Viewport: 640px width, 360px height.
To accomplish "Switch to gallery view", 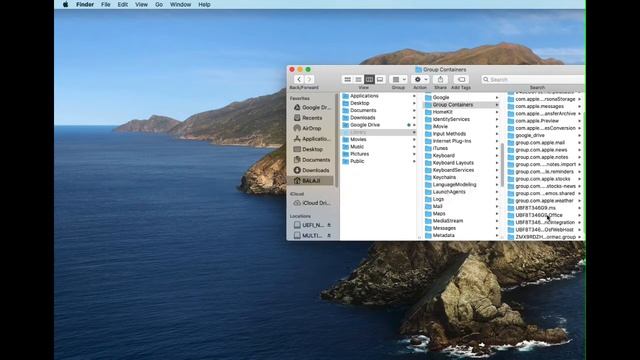I will [380, 80].
